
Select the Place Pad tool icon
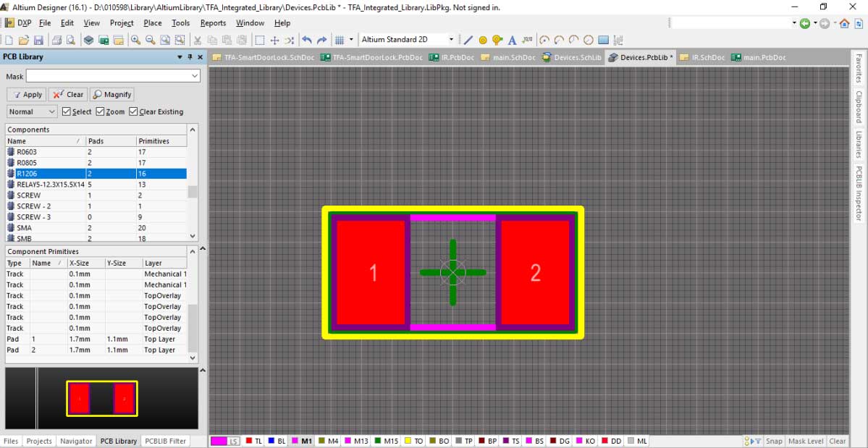click(483, 41)
